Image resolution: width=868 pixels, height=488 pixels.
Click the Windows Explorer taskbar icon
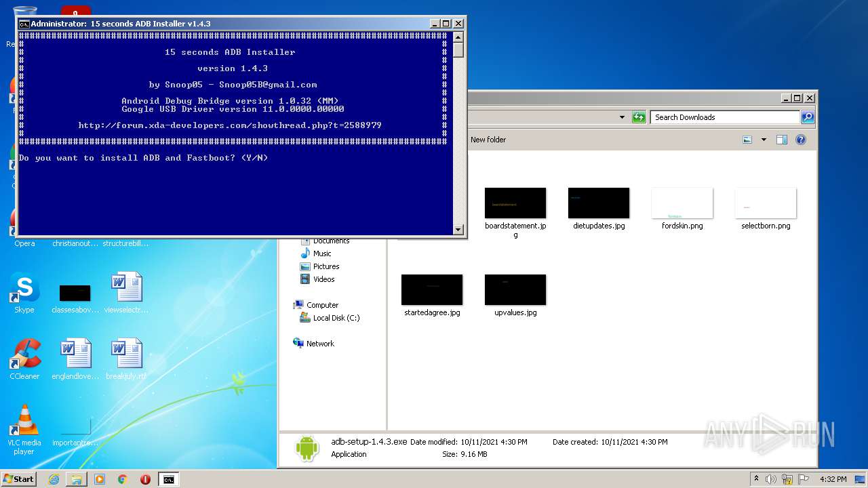coord(77,479)
